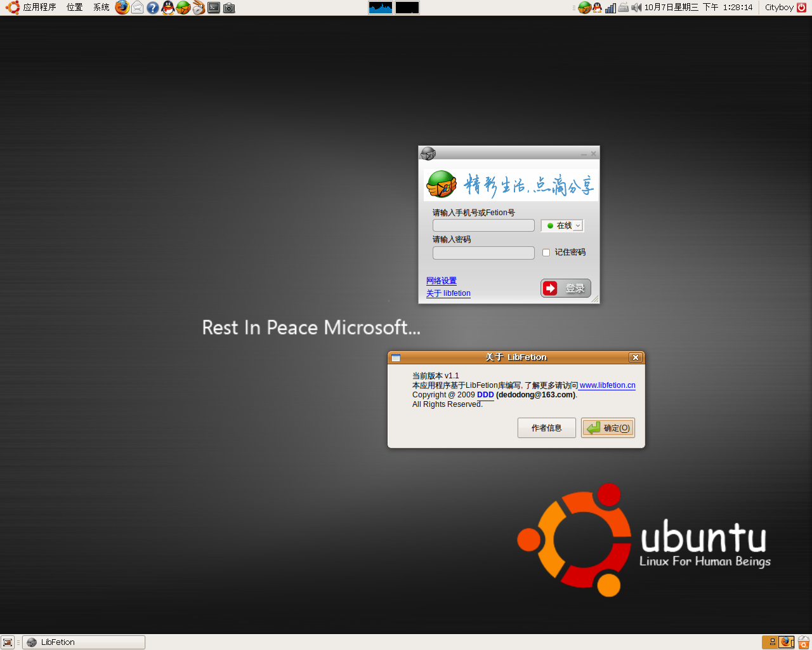812x650 pixels.
Task: Click the 登录 login button
Action: pyautogui.click(x=566, y=288)
